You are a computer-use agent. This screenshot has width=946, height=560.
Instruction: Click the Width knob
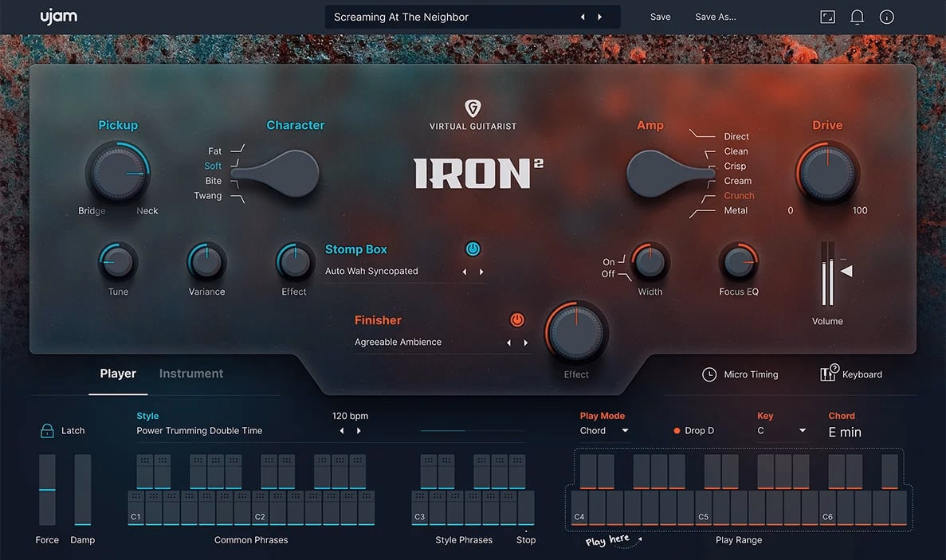tap(650, 262)
